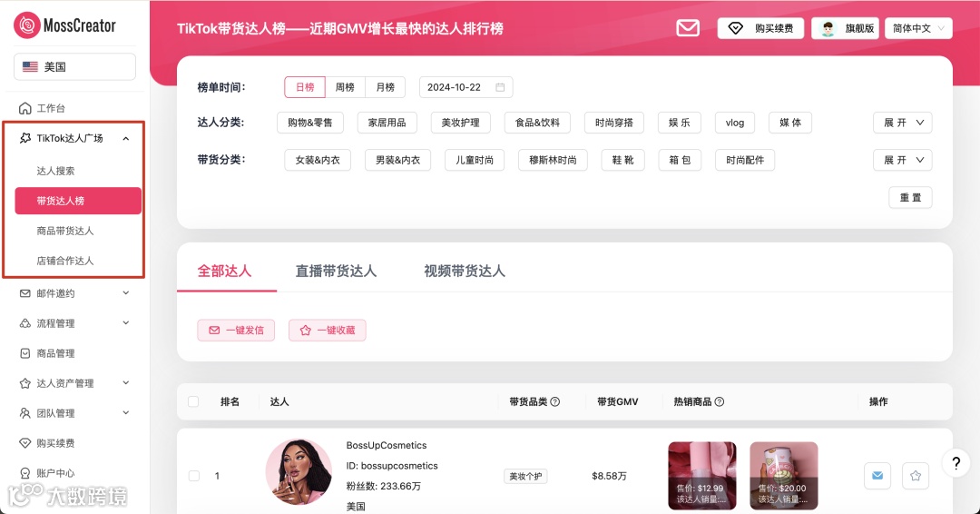Toggle 男装&内衣 product category filter
980x514 pixels.
tap(398, 160)
